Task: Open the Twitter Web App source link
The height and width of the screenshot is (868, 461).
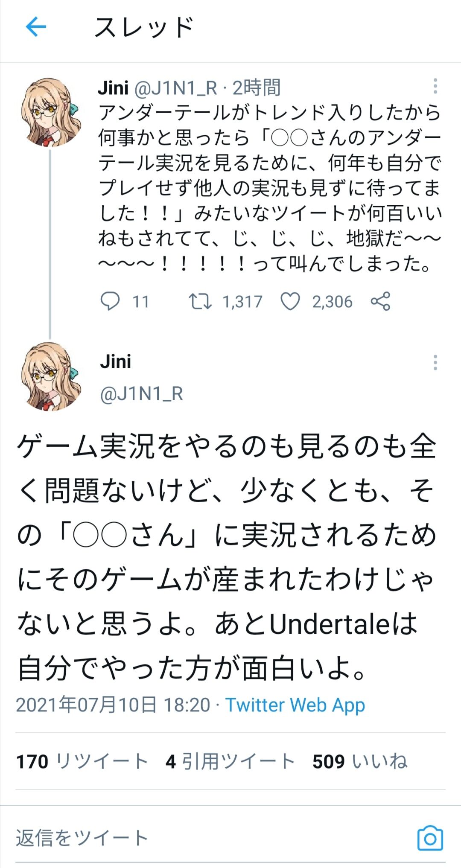Action: coord(295,705)
